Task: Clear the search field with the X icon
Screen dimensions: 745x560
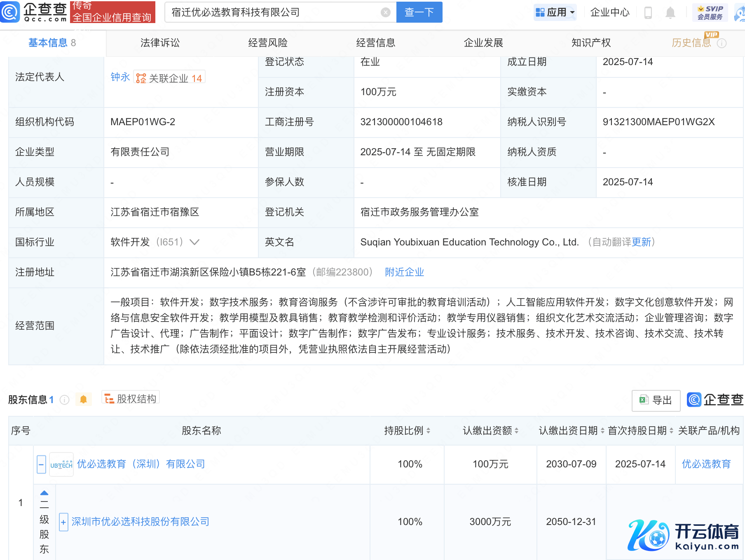Action: pyautogui.click(x=385, y=12)
